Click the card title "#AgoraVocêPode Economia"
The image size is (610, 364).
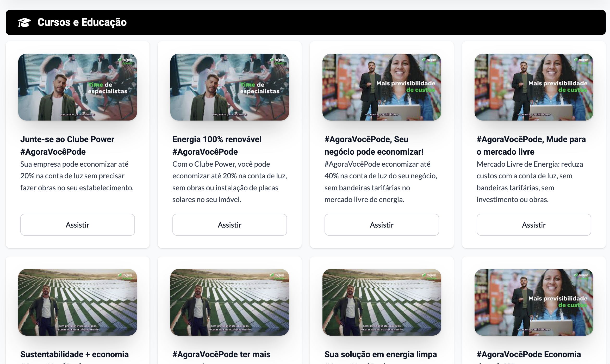point(529,354)
